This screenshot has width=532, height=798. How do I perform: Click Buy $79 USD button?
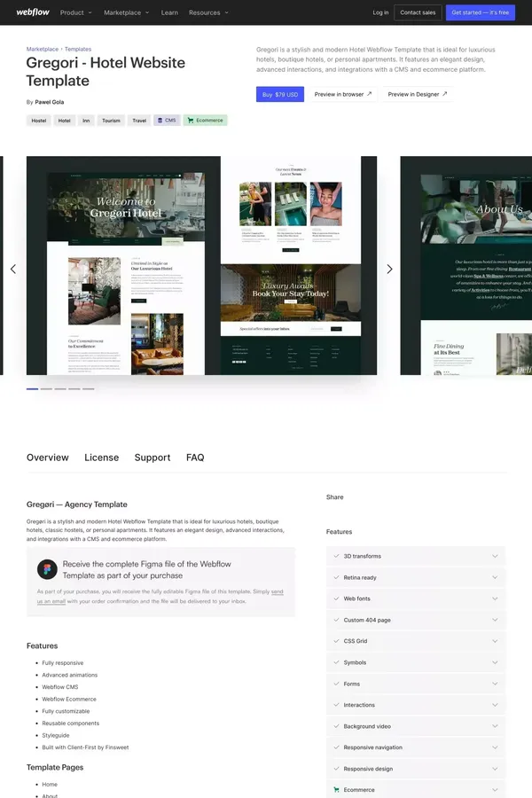[280, 94]
